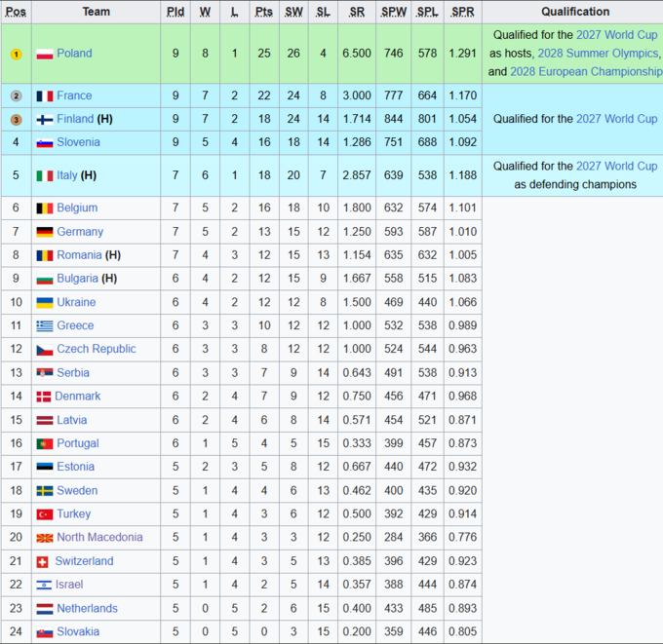Click the Switzerland flag icon
The width and height of the screenshot is (663, 644).
(42, 561)
